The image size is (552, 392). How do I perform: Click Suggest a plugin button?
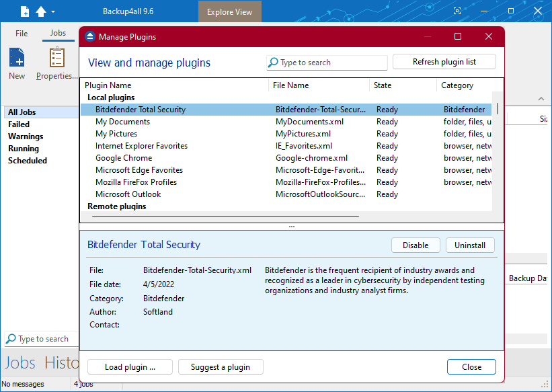pos(221,367)
